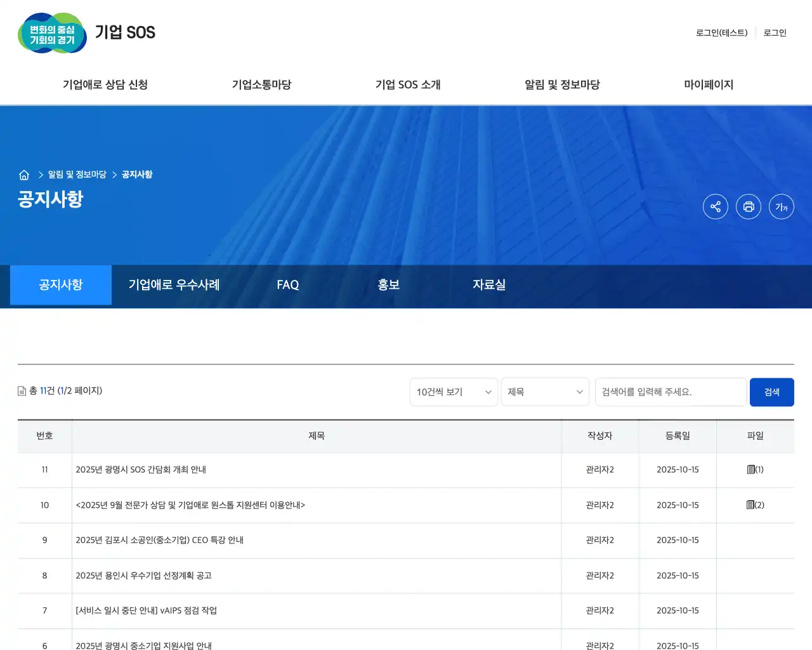Click the search keyword input field
The height and width of the screenshot is (650, 812).
(670, 392)
